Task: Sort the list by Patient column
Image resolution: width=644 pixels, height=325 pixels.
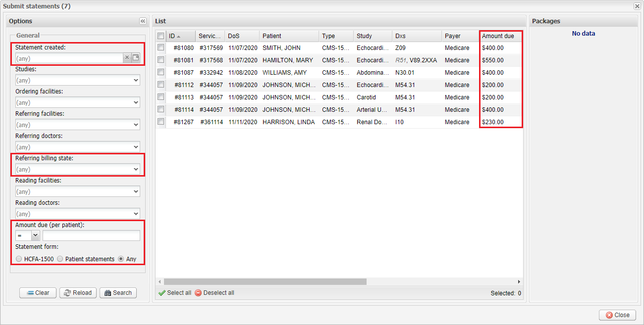Action: coord(289,36)
